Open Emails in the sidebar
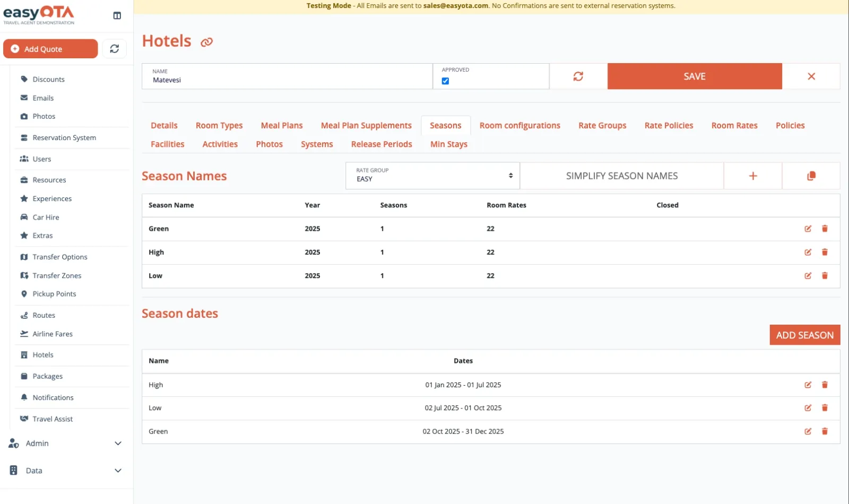 coord(43,98)
